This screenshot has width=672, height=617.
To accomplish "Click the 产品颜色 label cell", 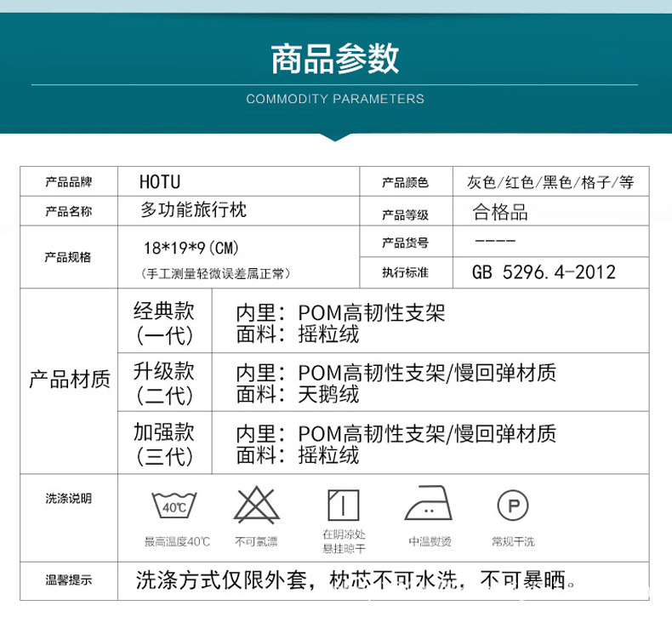I will click(x=406, y=182).
